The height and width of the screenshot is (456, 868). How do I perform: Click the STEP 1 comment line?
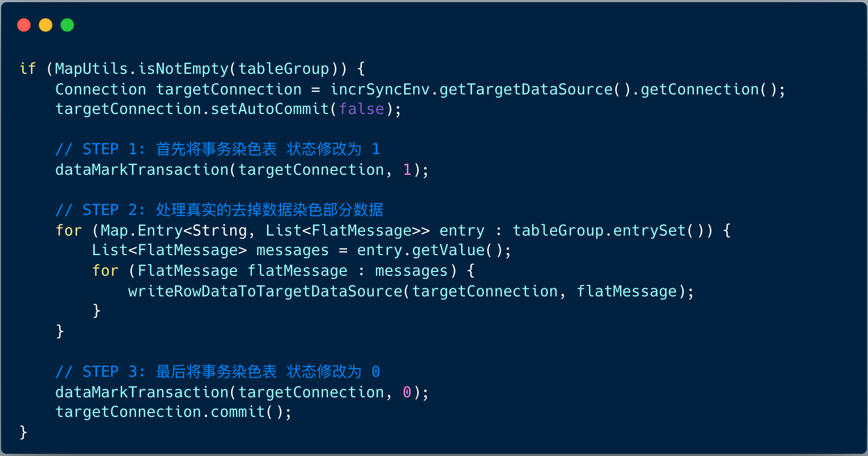coord(218,149)
